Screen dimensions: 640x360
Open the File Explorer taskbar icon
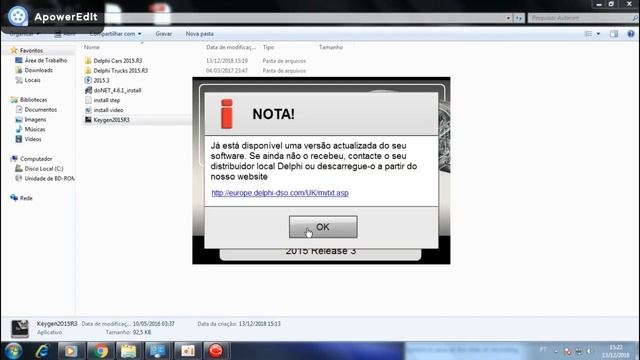[129, 351]
